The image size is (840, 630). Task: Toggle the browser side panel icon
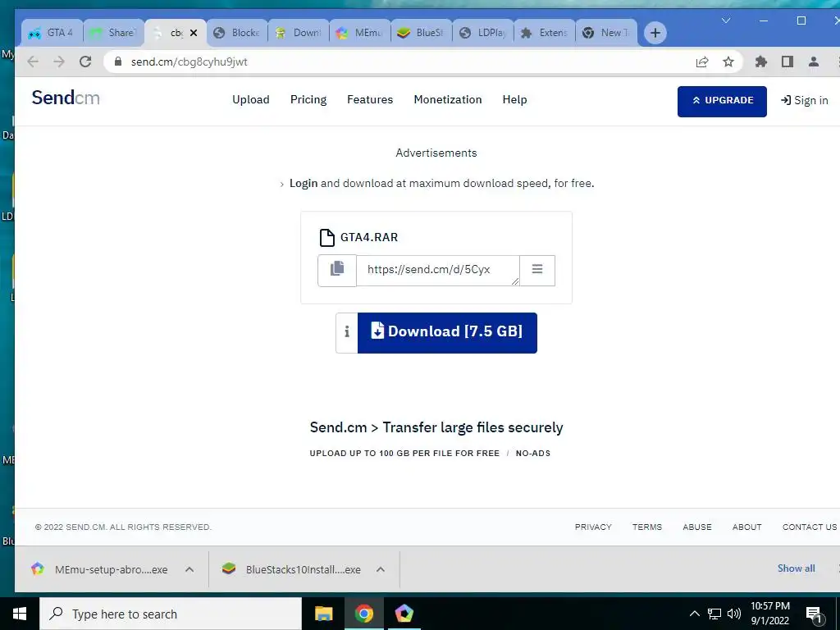(787, 62)
